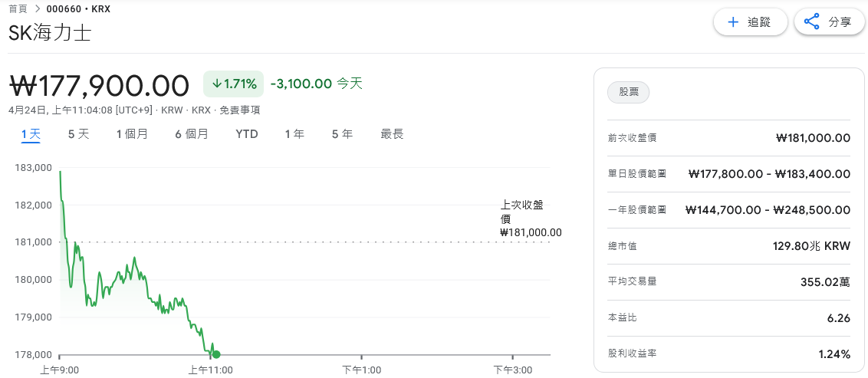Viewport: 868px width, 378px height.
Task: Open the 首頁 breadcrumb link
Action: tap(18, 9)
